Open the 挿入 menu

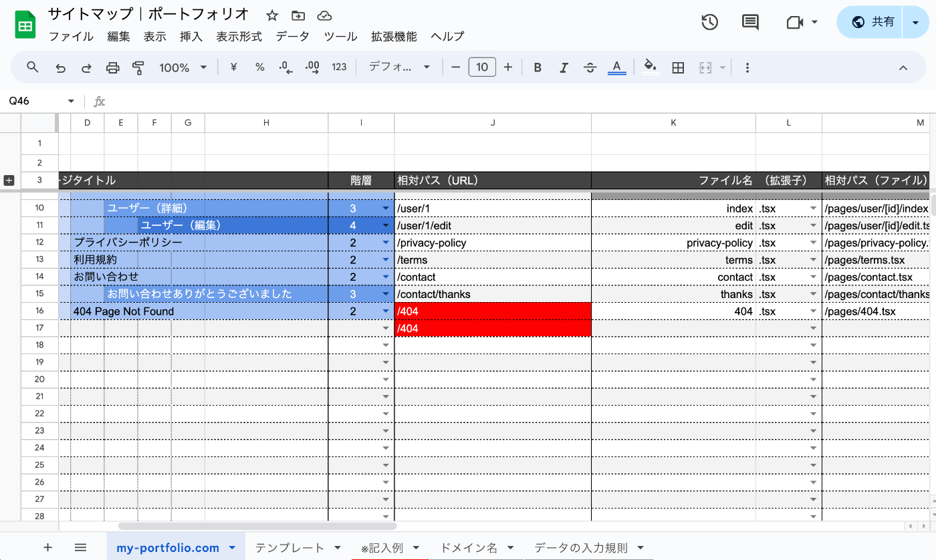[x=191, y=37]
